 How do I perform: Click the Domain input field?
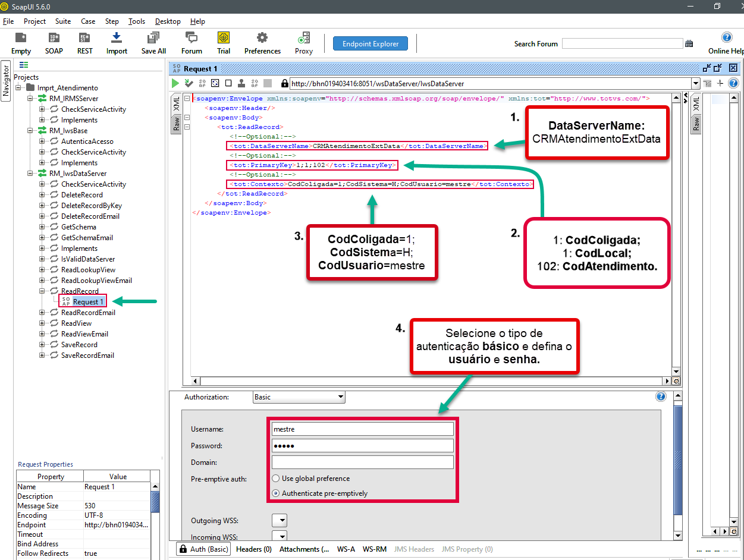[x=362, y=462]
